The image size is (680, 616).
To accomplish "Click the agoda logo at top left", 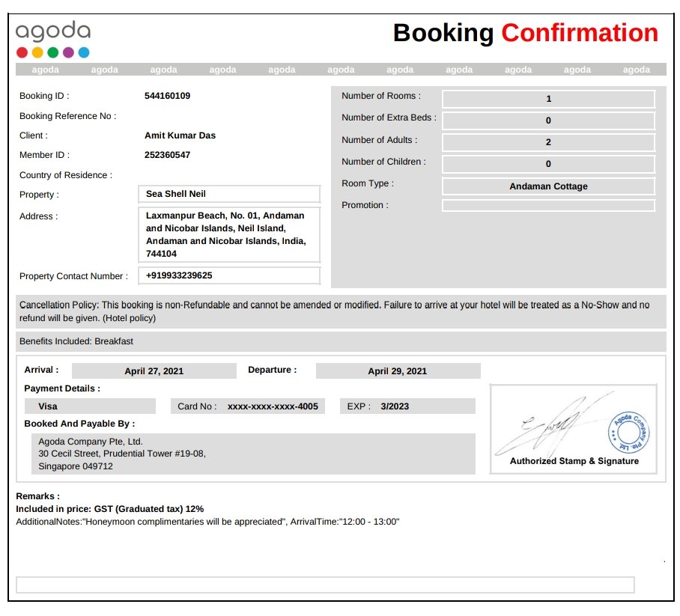I will tap(53, 40).
